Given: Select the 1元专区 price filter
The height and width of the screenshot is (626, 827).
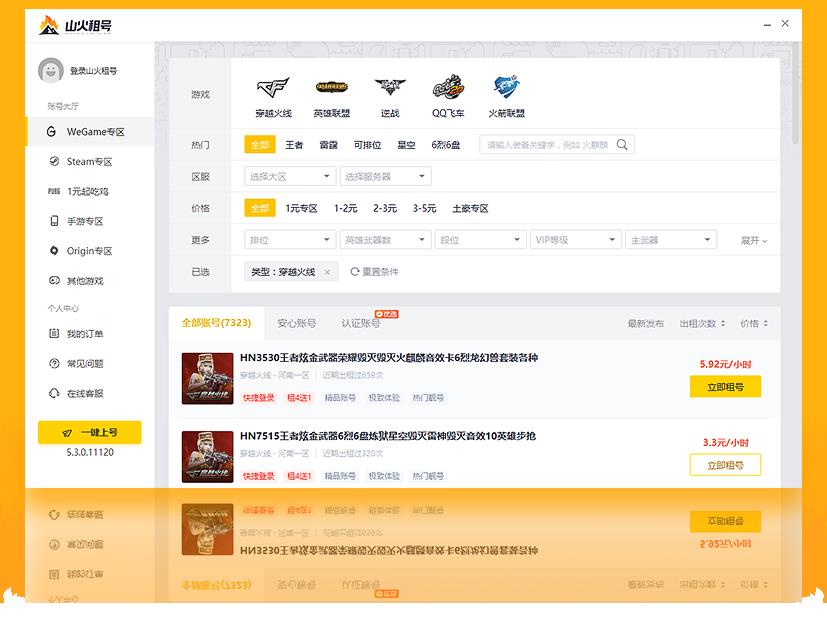Looking at the screenshot, I should [301, 209].
